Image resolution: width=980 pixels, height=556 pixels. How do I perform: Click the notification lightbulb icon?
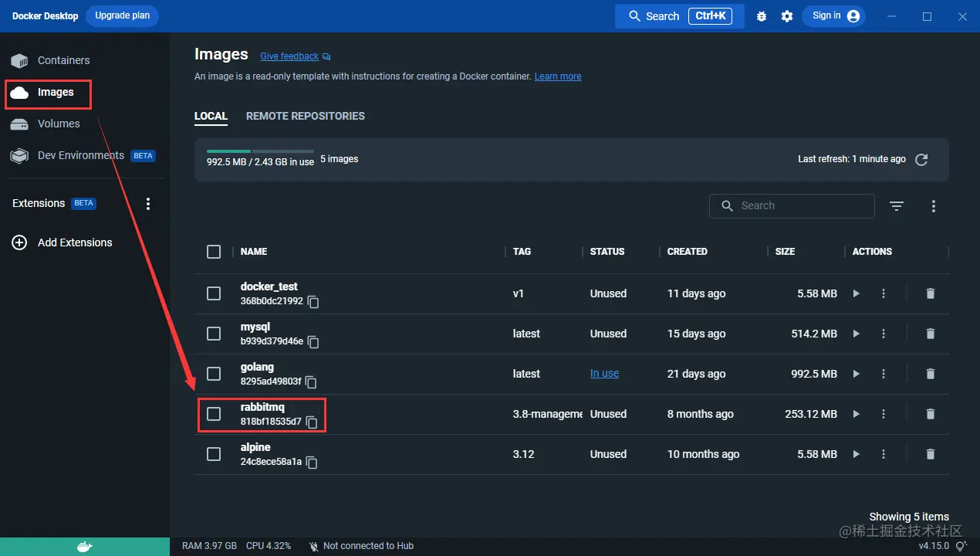[x=961, y=546]
